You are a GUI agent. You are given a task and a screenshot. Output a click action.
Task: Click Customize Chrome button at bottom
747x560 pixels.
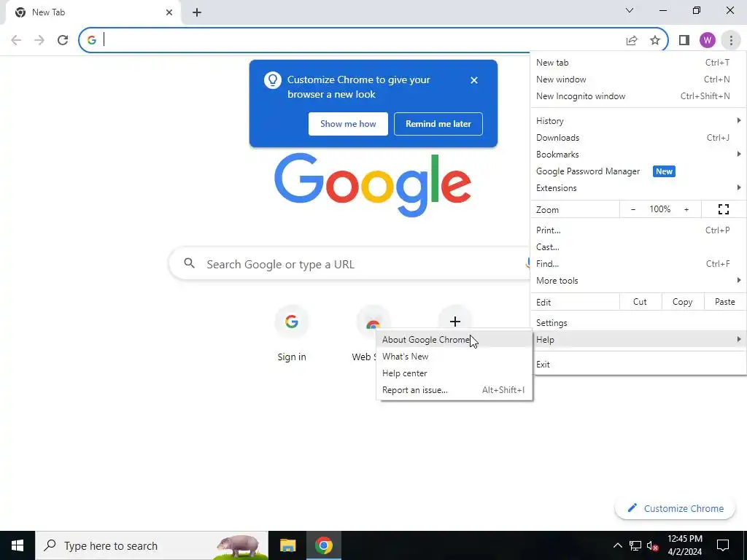pyautogui.click(x=676, y=508)
